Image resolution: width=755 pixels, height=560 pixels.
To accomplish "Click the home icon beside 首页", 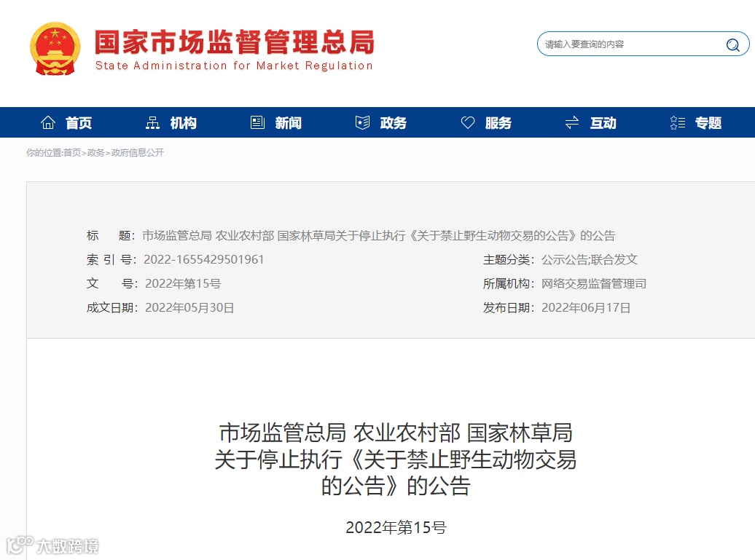I will click(48, 122).
